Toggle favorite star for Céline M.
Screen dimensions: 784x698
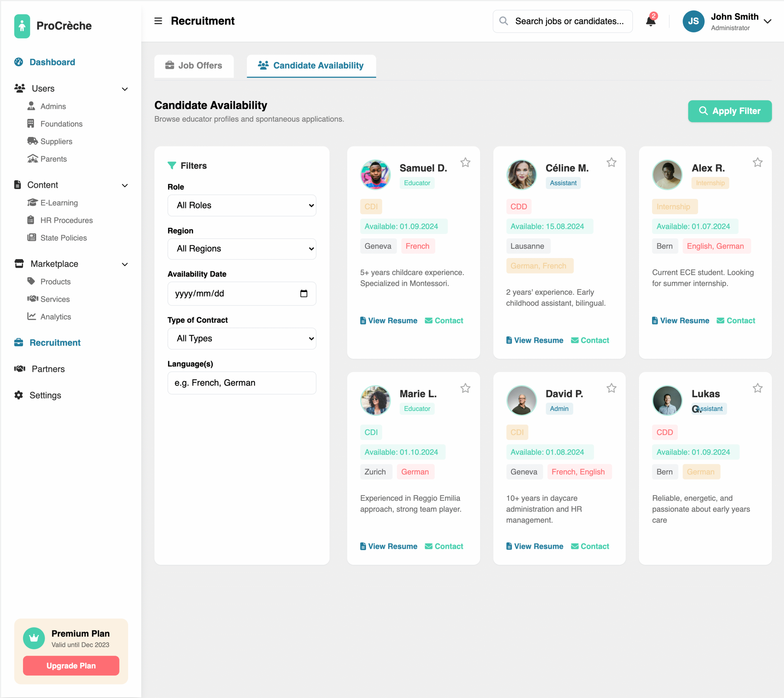click(611, 163)
